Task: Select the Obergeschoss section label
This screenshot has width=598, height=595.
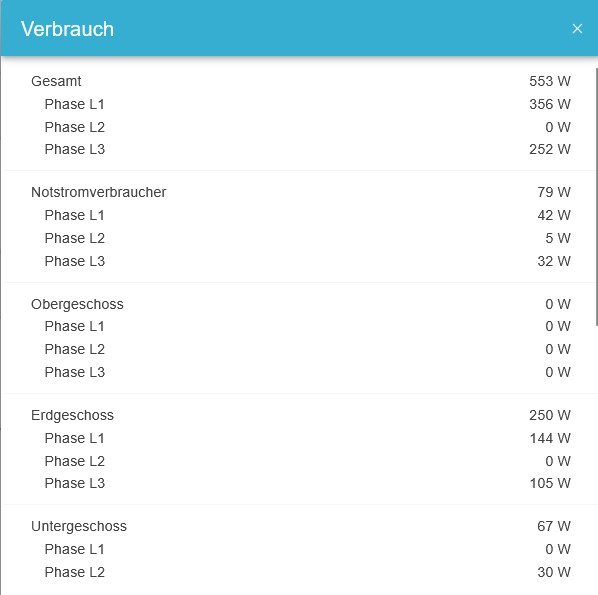Action: 77,304
